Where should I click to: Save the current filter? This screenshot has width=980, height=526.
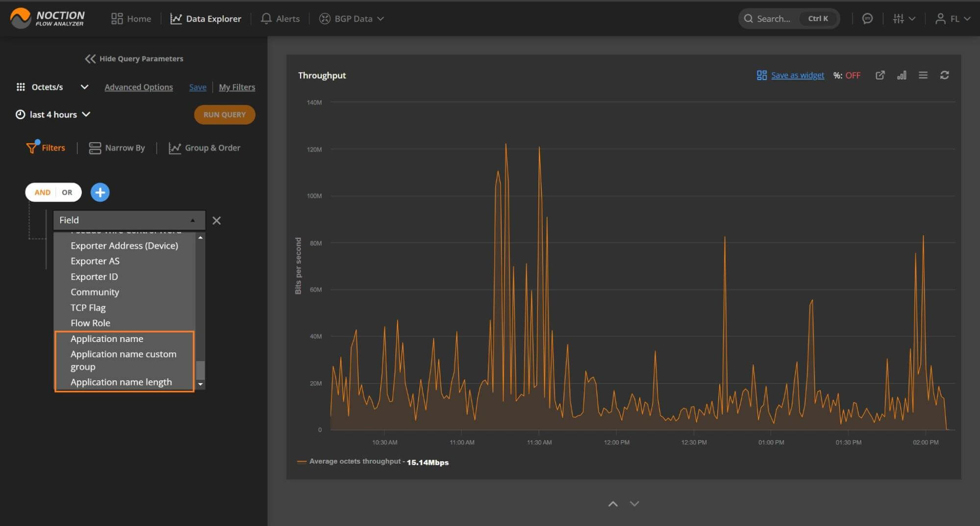(198, 87)
